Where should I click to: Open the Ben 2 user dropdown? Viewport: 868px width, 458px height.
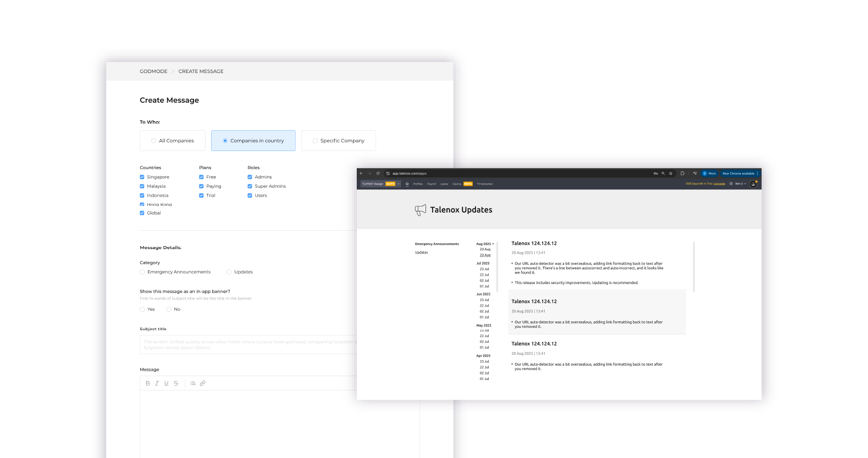pos(740,184)
